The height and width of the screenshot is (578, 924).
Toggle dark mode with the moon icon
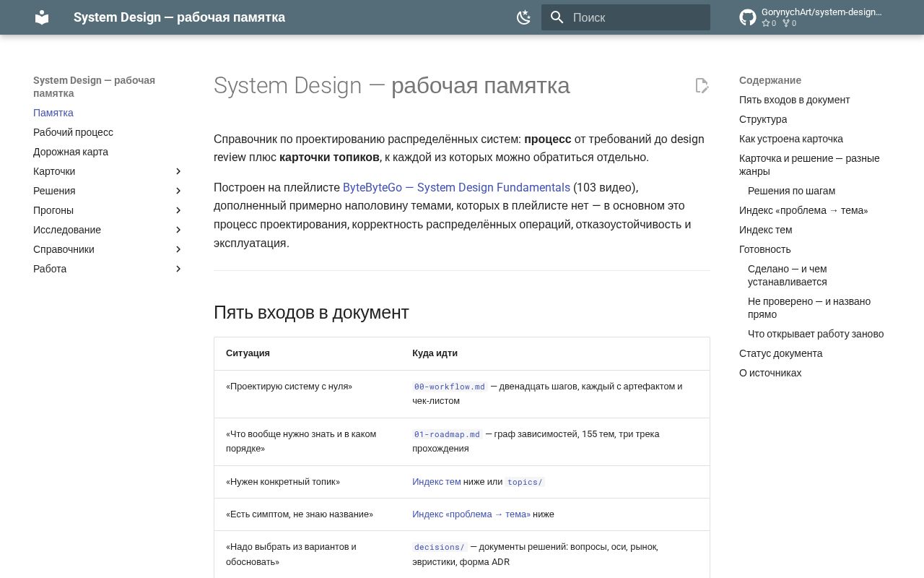(524, 17)
